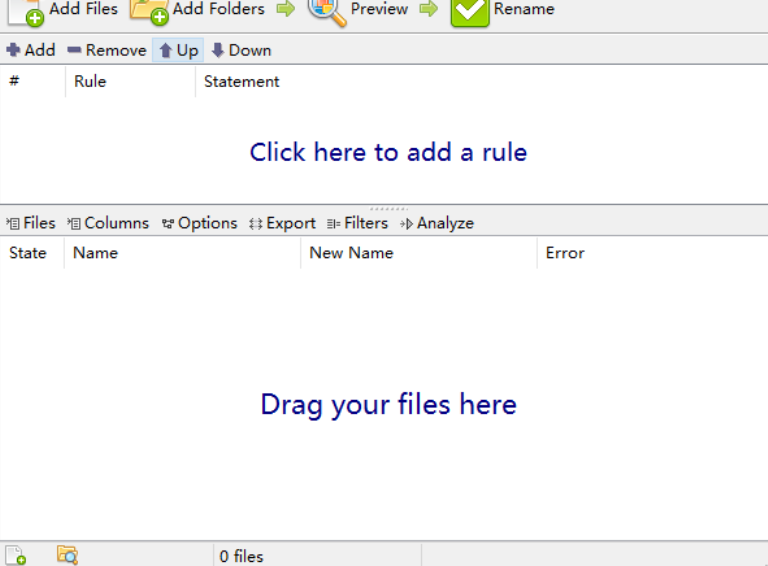Click the green arrow after Add Folders
768x566 pixels.
pos(286,9)
